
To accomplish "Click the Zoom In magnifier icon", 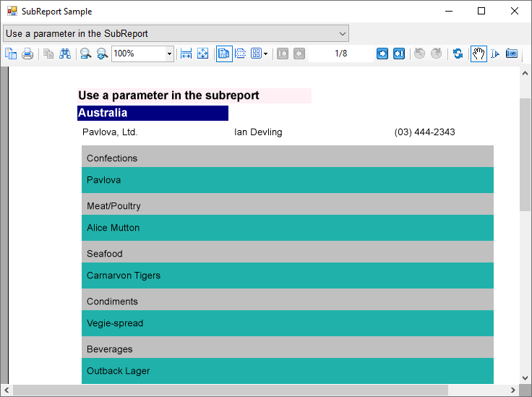I will pyautogui.click(x=102, y=54).
